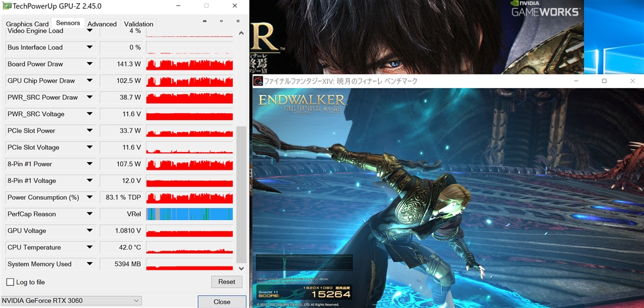Select the Sensors tab
Image resolution: width=644 pixels, height=308 pixels.
pos(68,23)
